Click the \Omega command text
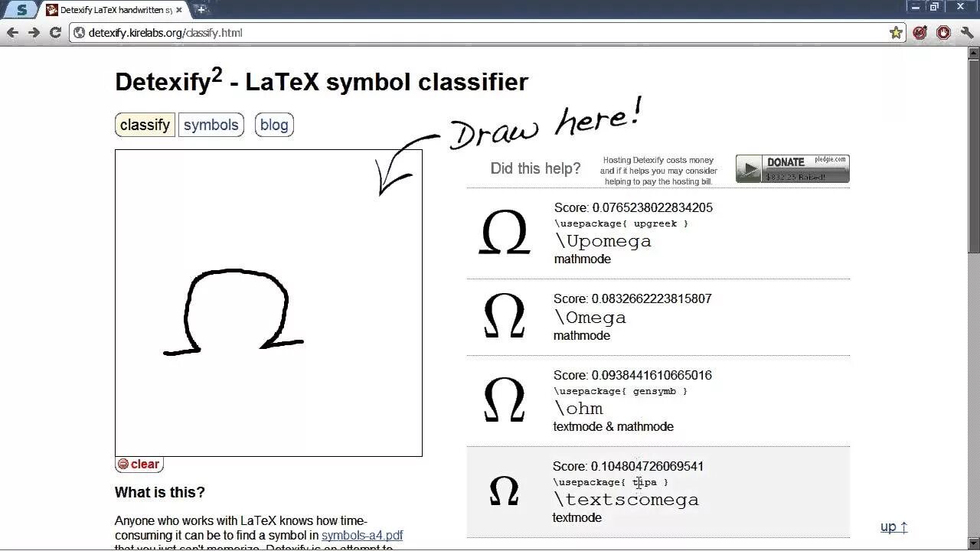This screenshot has width=980, height=551. [590, 317]
